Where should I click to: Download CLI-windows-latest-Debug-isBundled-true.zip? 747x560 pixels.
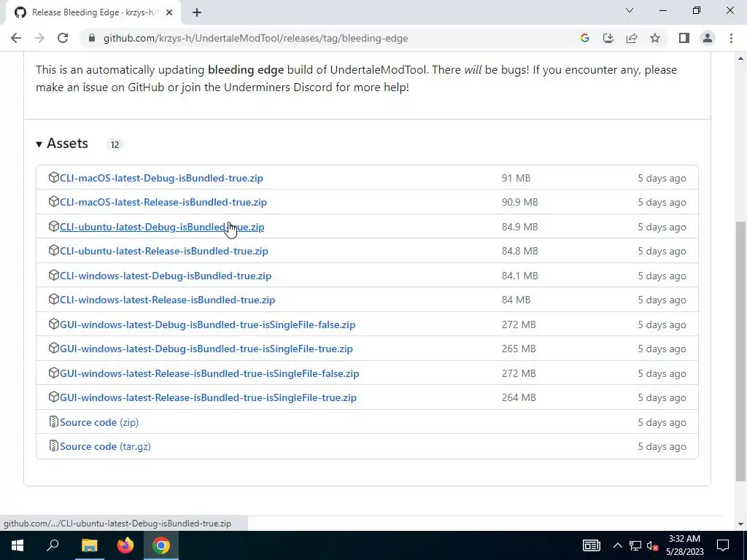(166, 276)
